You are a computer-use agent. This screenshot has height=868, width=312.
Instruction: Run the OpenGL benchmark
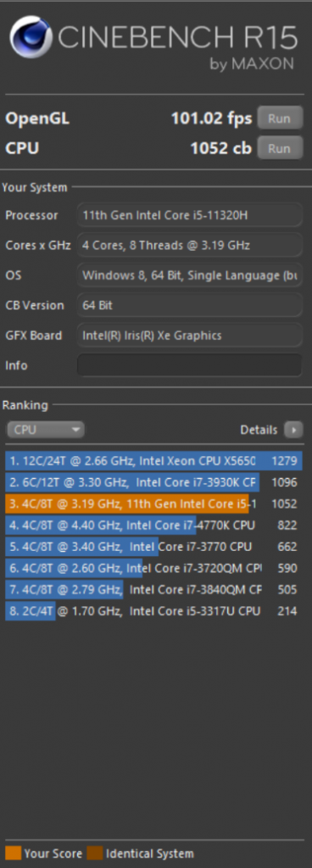280,118
